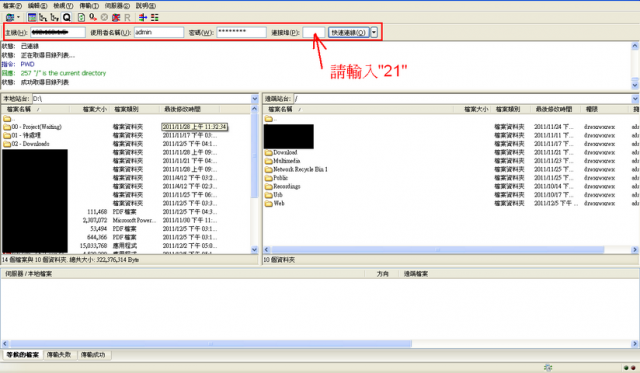
Task: Open the 編輯(E) menu
Action: pos(38,6)
